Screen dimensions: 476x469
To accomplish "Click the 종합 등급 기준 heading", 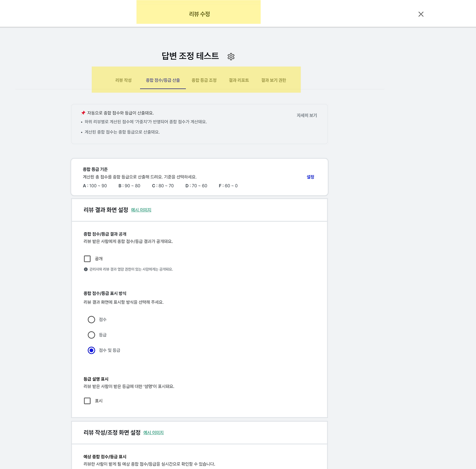I will click(x=95, y=169).
